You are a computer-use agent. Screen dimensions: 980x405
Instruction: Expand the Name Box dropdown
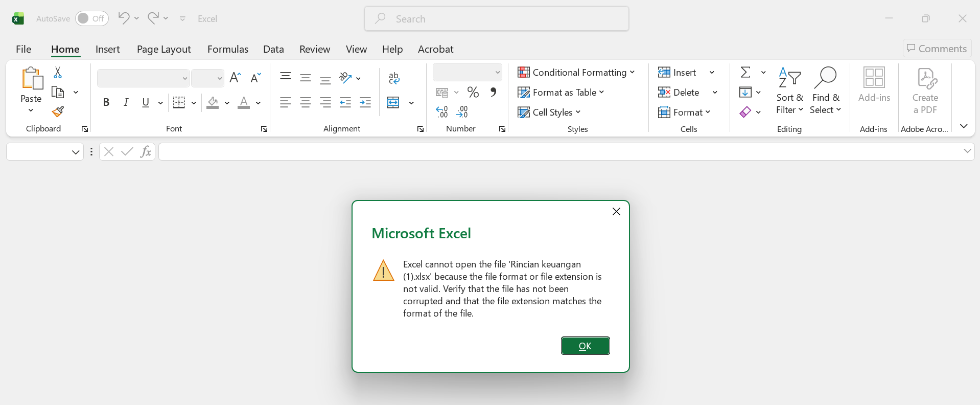76,152
